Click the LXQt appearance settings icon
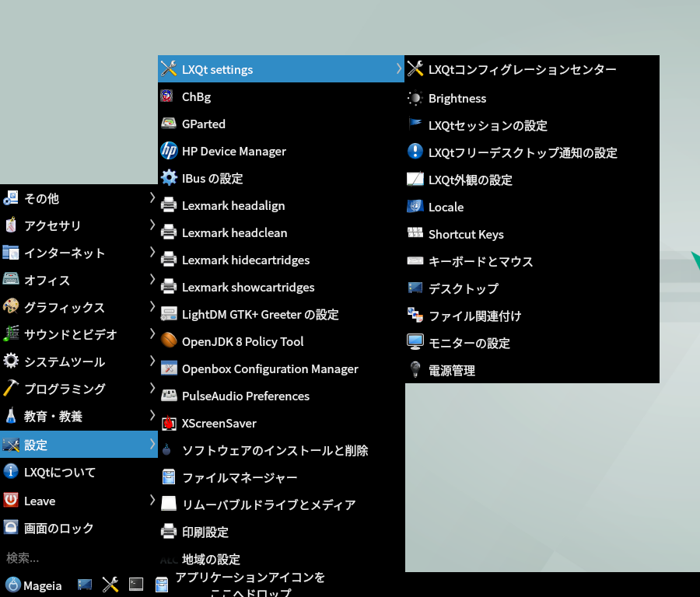This screenshot has width=700, height=597. (415, 179)
